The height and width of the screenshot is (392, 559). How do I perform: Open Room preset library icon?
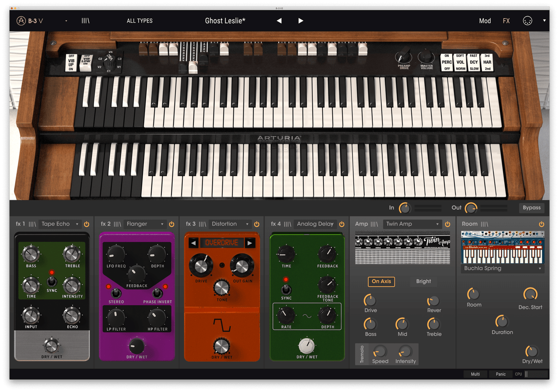point(484,224)
